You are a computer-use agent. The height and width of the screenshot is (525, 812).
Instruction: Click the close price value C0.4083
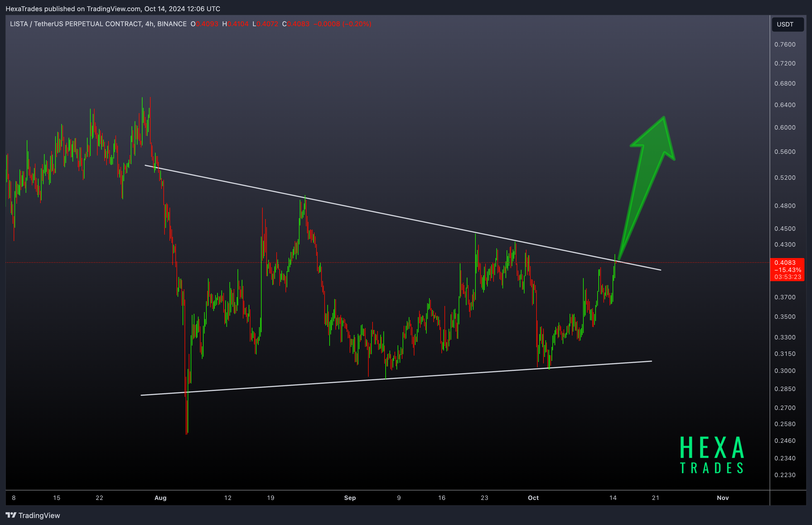click(x=296, y=24)
